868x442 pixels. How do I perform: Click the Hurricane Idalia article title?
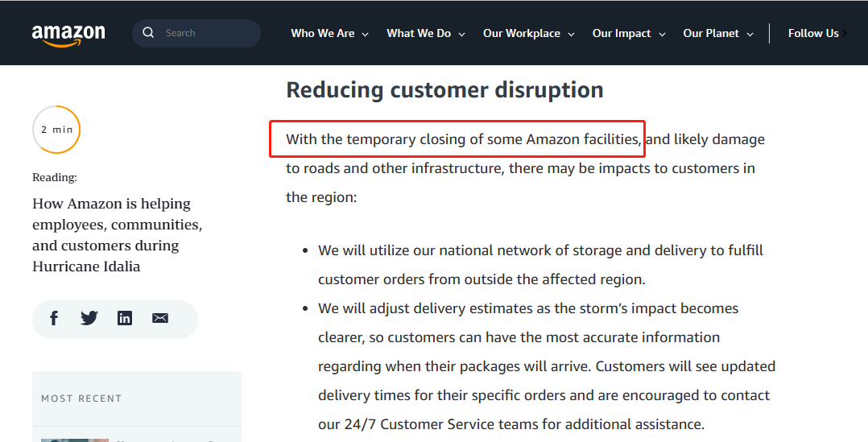click(x=117, y=235)
